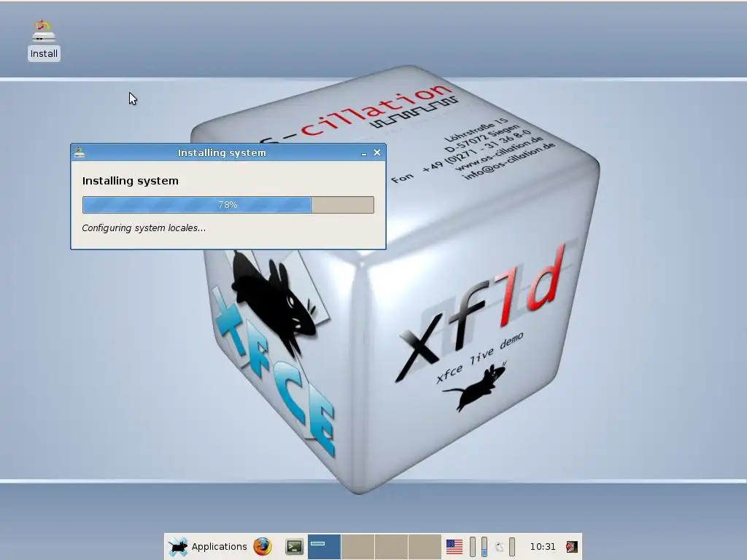Click the 78% installation progress bar
The width and height of the screenshot is (747, 560).
[228, 205]
